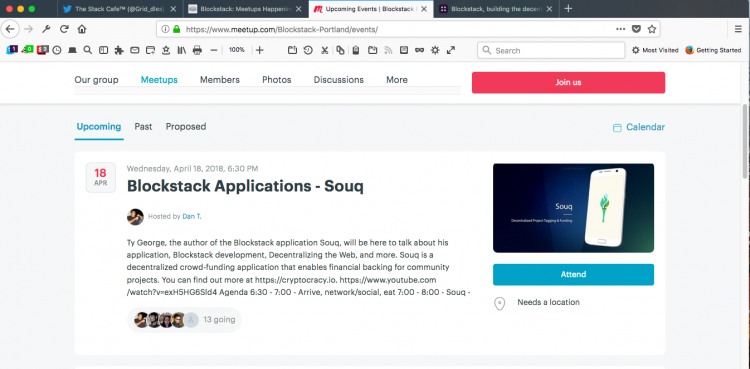Go to the browser home page icon
The height and width of the screenshot is (369, 750).
tap(82, 29)
